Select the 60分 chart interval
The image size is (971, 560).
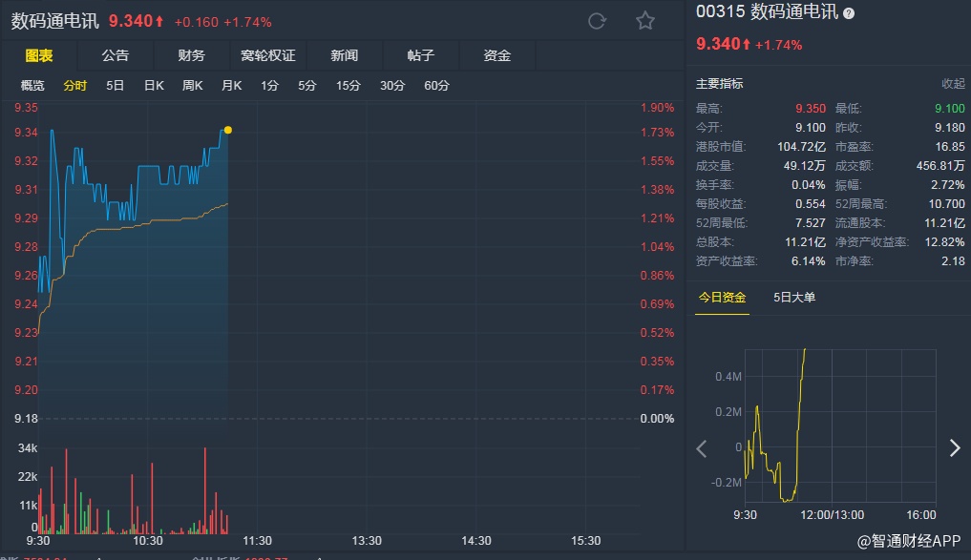click(x=436, y=86)
